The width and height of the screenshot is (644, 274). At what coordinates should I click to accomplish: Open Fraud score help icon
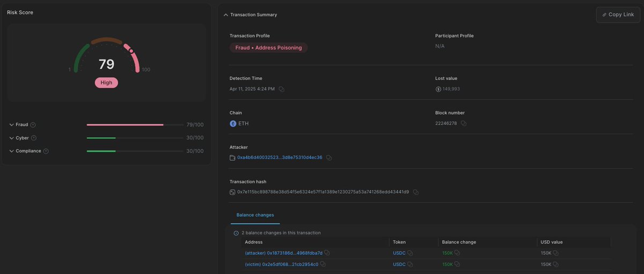33,125
